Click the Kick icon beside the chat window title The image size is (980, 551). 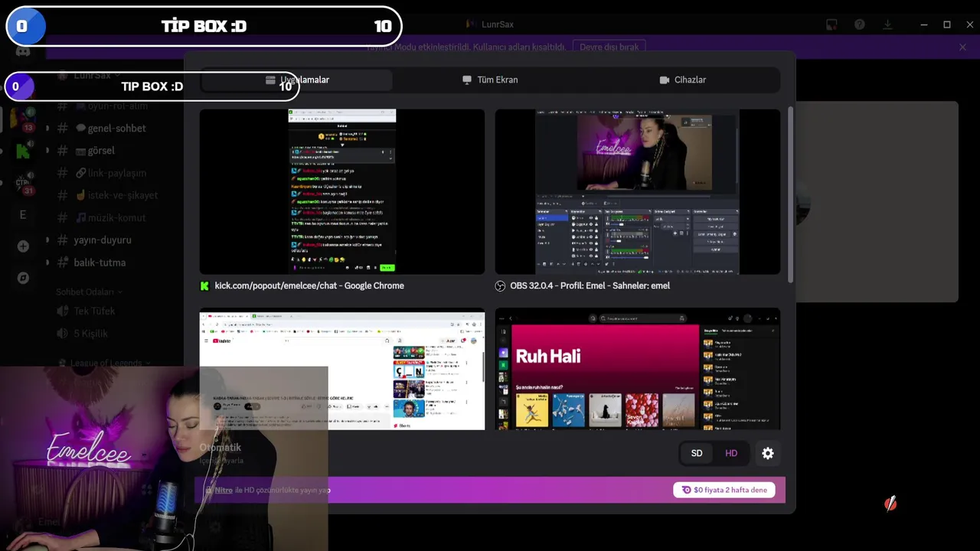(x=204, y=285)
